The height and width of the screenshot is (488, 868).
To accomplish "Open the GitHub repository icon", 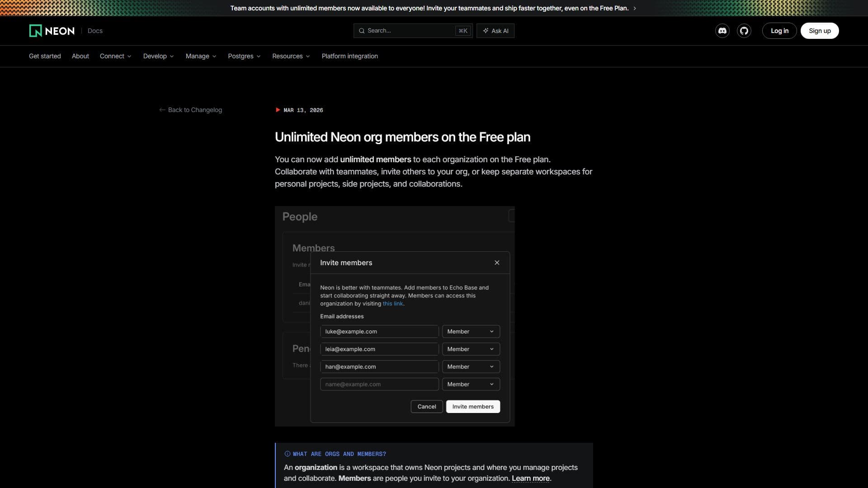I will click(744, 31).
